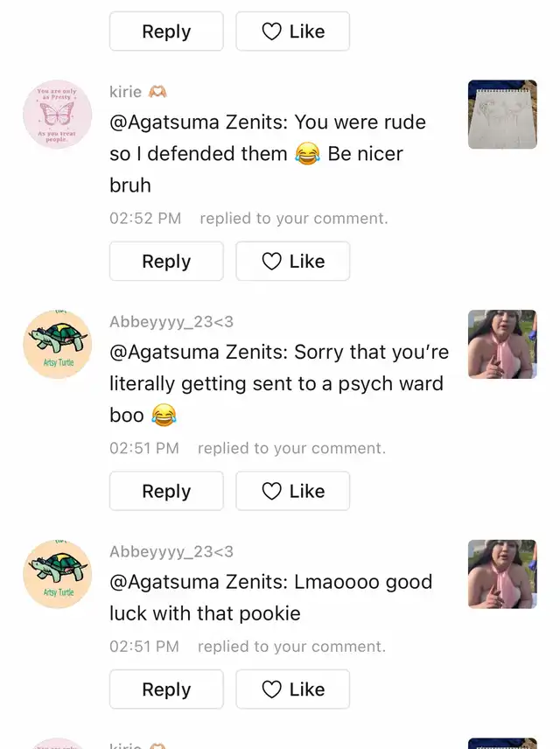Viewport: 560px width, 749px height.
Task: Open the "You were rude so I defended them" comment
Action: click(267, 153)
